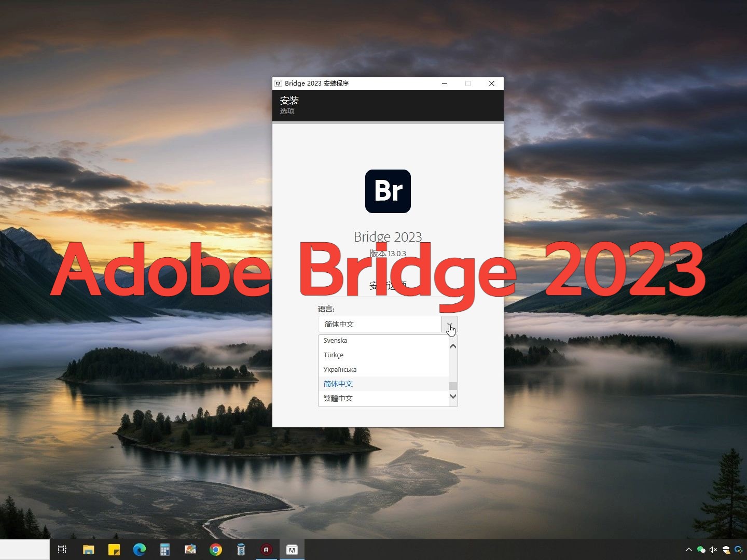The height and width of the screenshot is (560, 747).
Task: Launch Sticky Notes from the taskbar
Action: [x=114, y=550]
